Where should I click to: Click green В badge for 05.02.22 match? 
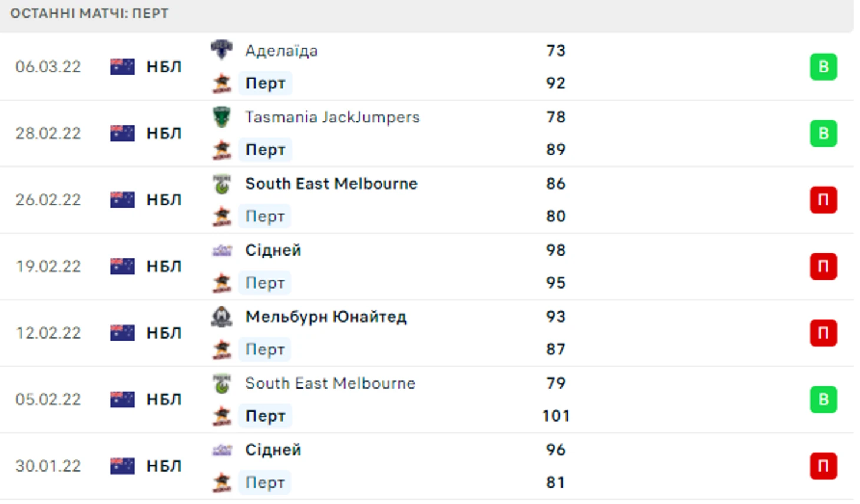pyautogui.click(x=823, y=399)
